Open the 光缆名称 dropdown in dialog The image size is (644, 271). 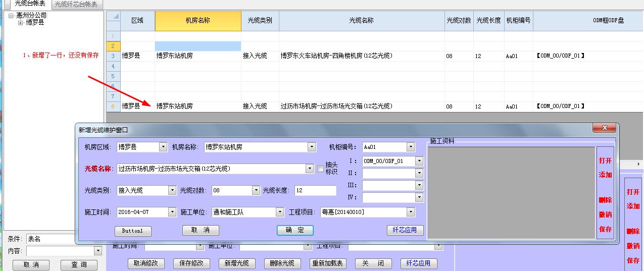(310, 169)
